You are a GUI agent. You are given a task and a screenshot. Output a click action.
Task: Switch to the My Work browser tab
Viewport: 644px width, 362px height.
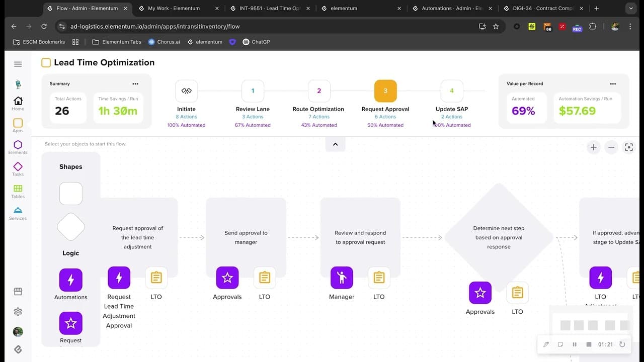[x=174, y=9]
